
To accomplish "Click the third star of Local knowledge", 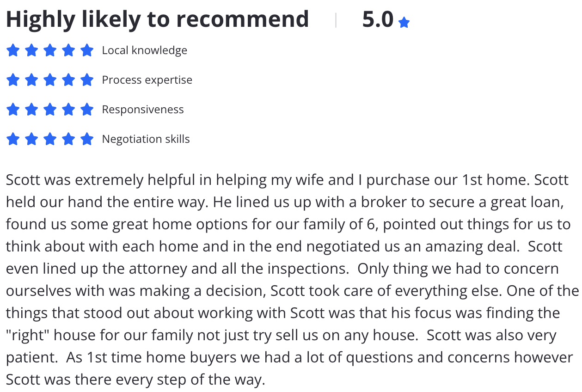I will (x=50, y=50).
